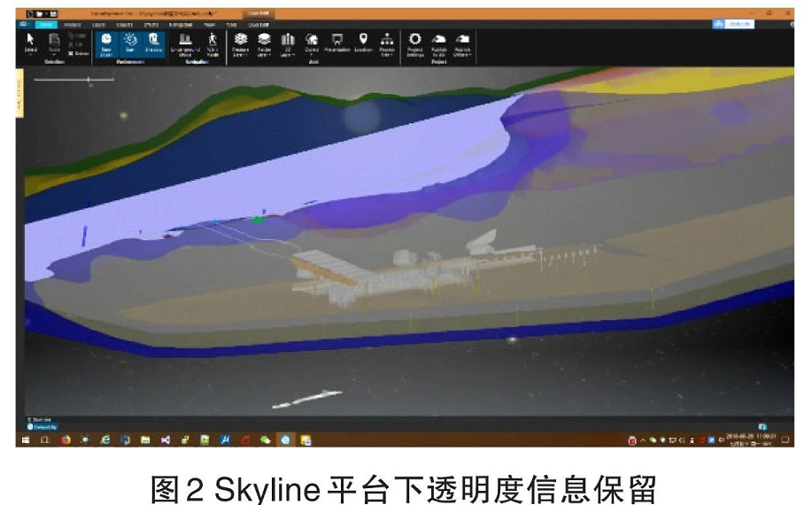Click the new document quick access icon
The image size is (812, 505).
click(x=29, y=13)
